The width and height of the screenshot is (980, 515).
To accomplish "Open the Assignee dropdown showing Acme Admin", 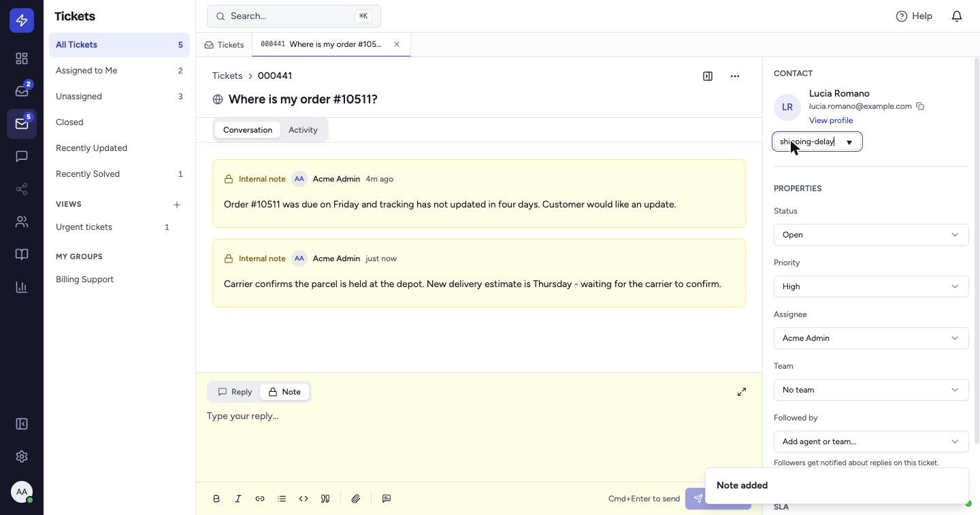I will tap(871, 338).
